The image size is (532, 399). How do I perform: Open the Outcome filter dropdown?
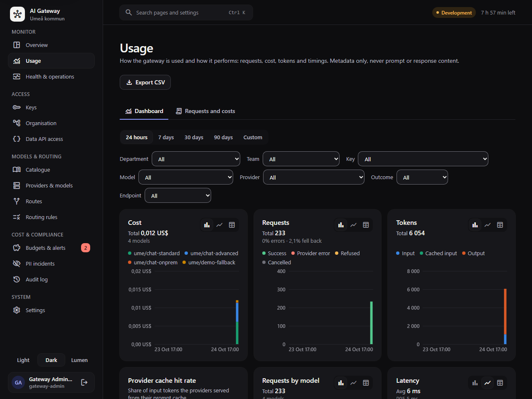click(x=422, y=177)
